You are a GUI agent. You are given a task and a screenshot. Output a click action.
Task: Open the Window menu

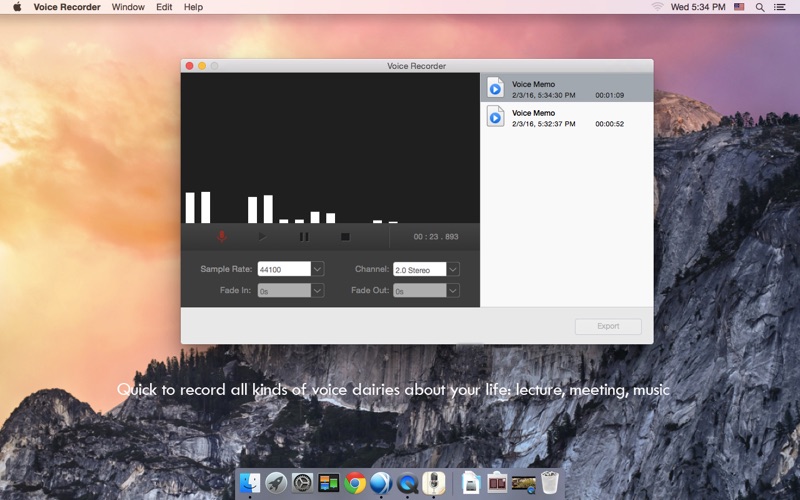128,7
